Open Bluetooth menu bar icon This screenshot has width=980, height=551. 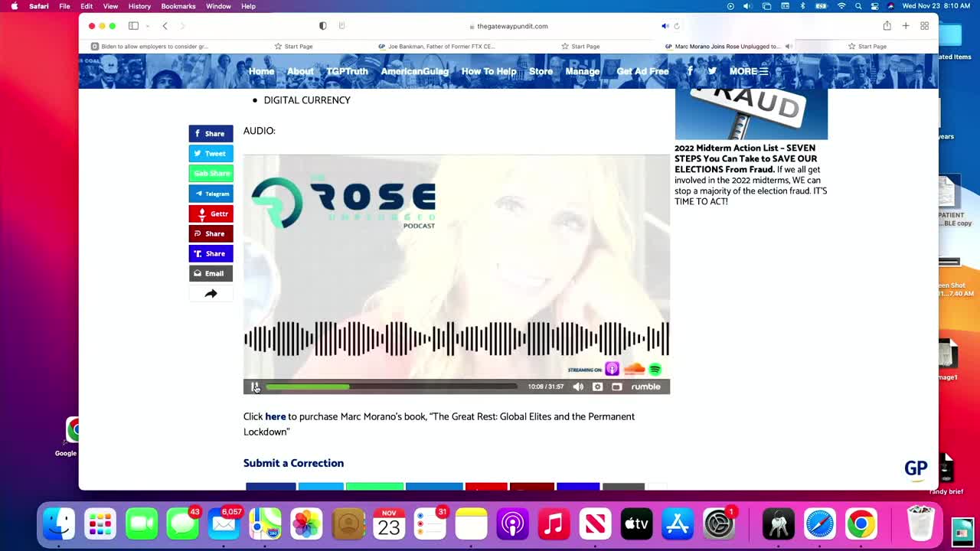tap(802, 6)
